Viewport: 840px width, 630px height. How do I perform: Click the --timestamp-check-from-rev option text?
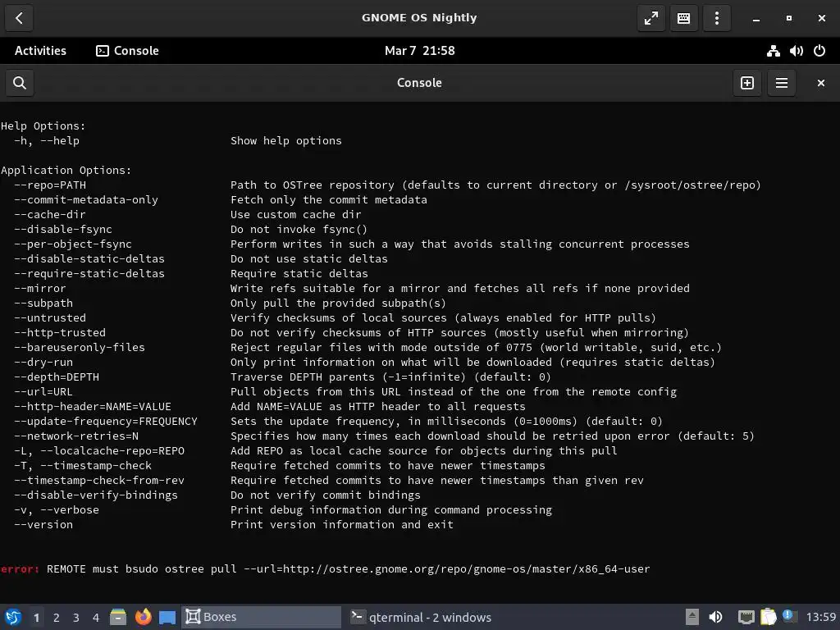pos(99,481)
